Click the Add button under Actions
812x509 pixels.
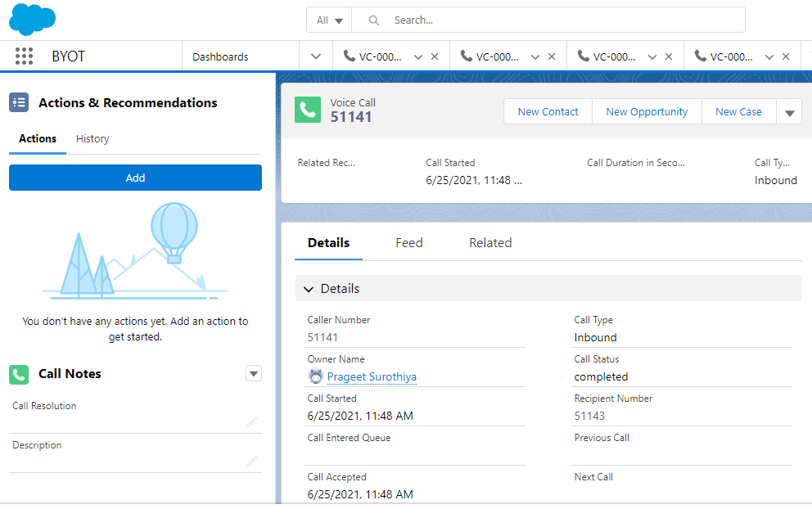click(135, 178)
